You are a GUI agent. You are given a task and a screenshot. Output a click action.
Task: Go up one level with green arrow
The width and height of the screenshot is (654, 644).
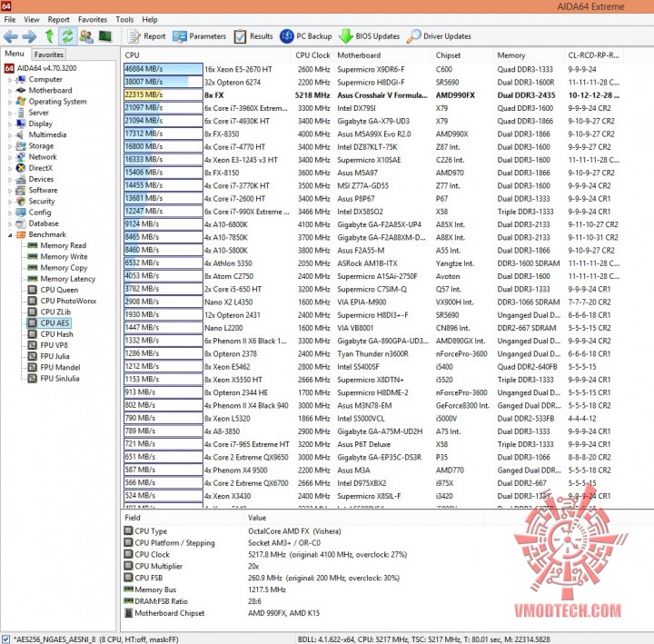49,36
